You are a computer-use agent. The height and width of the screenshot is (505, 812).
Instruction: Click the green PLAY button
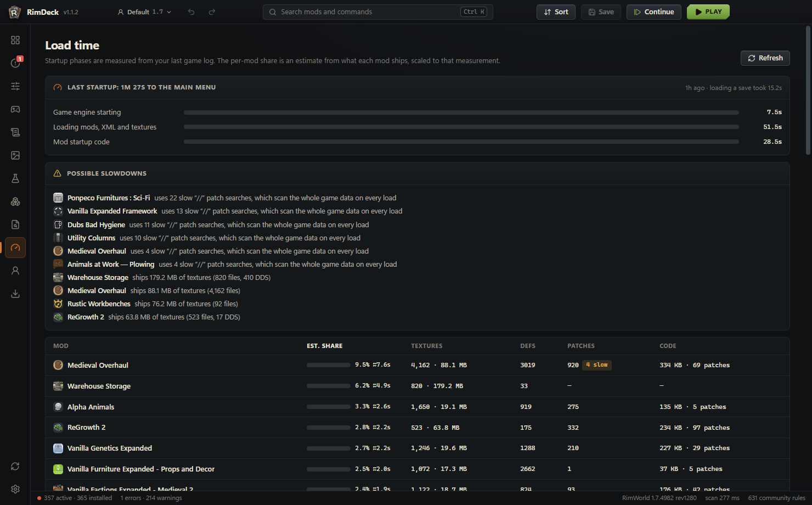708,12
